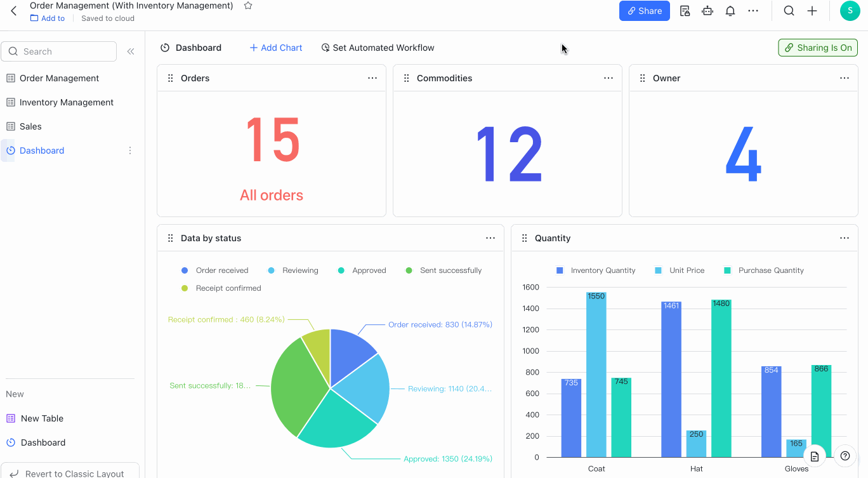The width and height of the screenshot is (868, 478).
Task: Open the help question mark icon
Action: 845,456
